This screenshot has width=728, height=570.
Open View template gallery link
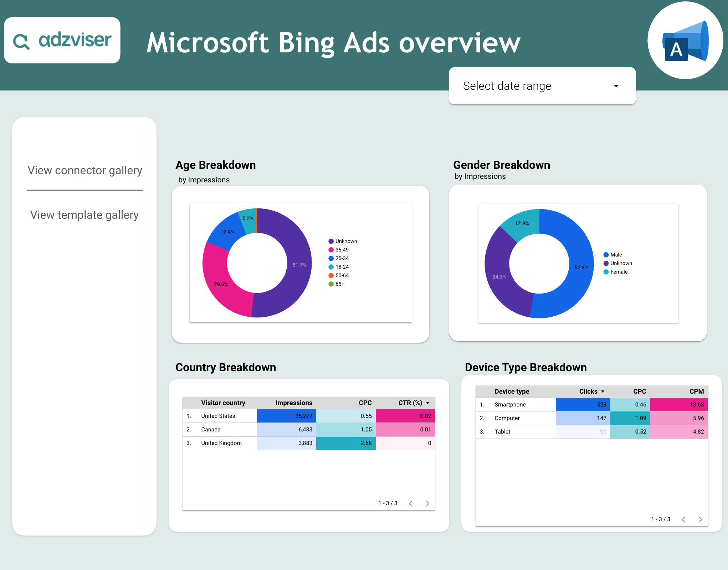(x=84, y=215)
